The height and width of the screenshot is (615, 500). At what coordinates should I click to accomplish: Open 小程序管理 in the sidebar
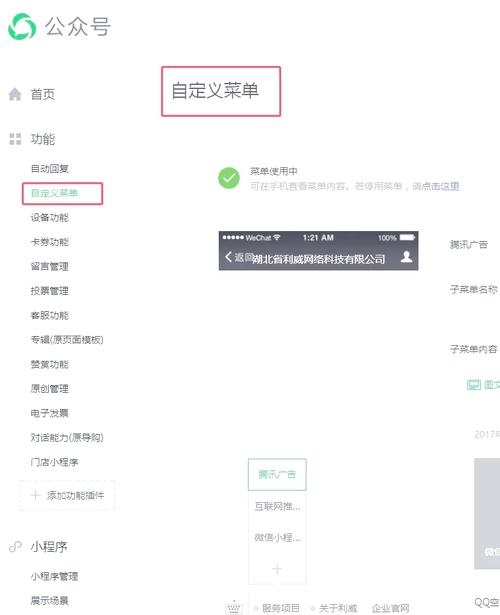coord(55,576)
